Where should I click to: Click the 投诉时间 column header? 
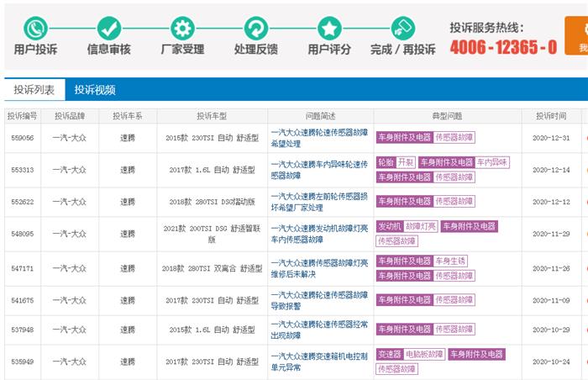[x=551, y=116]
